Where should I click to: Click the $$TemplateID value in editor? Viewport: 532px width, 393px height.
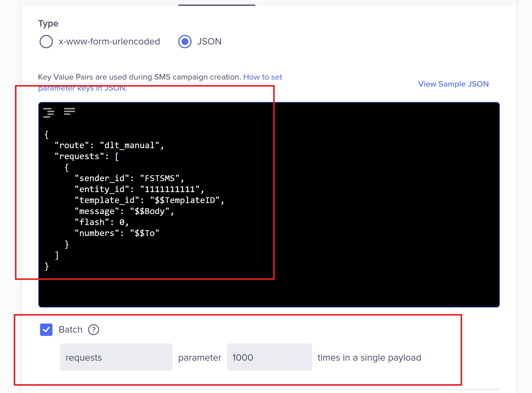point(184,200)
